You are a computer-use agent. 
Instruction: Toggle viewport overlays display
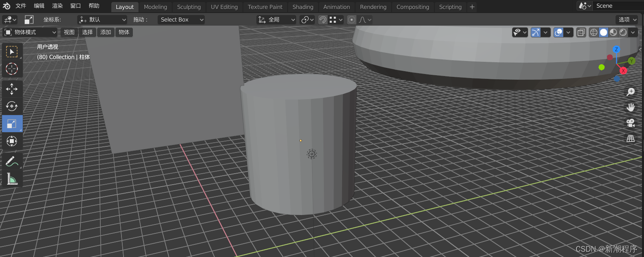pos(559,32)
